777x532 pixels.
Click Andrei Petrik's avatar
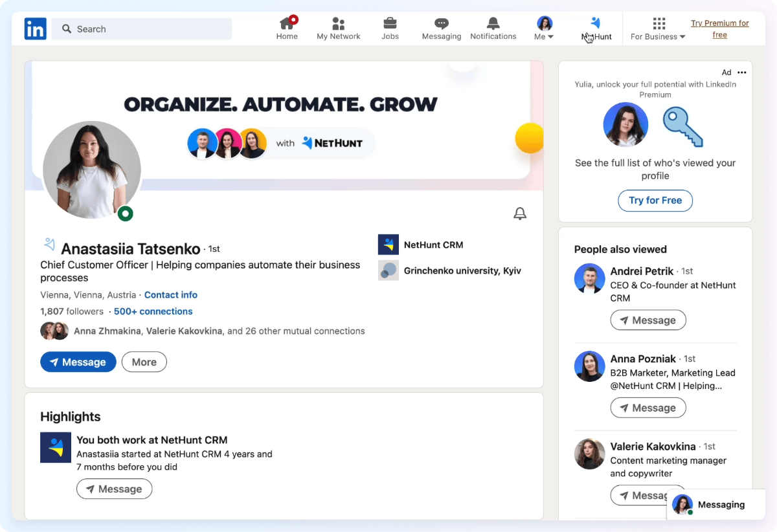[x=589, y=278]
